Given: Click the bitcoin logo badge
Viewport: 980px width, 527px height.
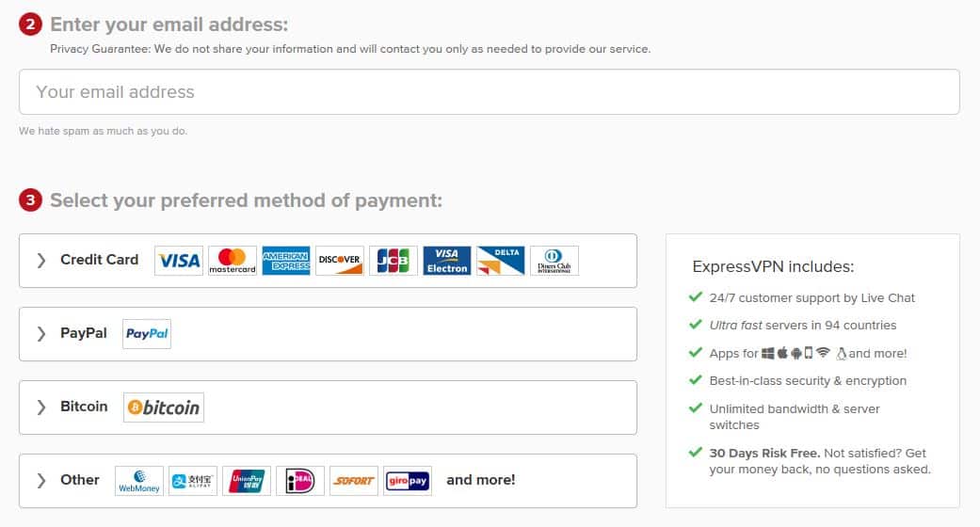Looking at the screenshot, I should [164, 407].
